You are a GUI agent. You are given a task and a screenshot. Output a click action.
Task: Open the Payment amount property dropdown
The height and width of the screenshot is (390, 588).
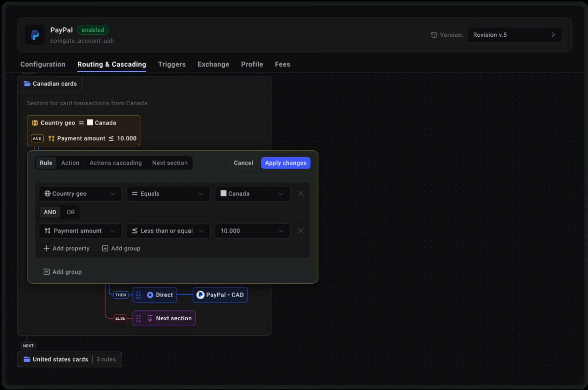tap(80, 231)
